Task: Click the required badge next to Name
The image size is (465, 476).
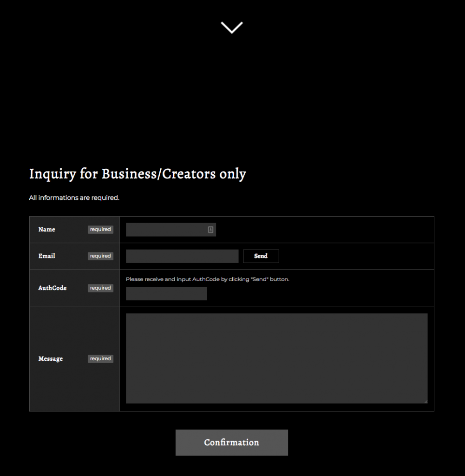Action: click(100, 230)
